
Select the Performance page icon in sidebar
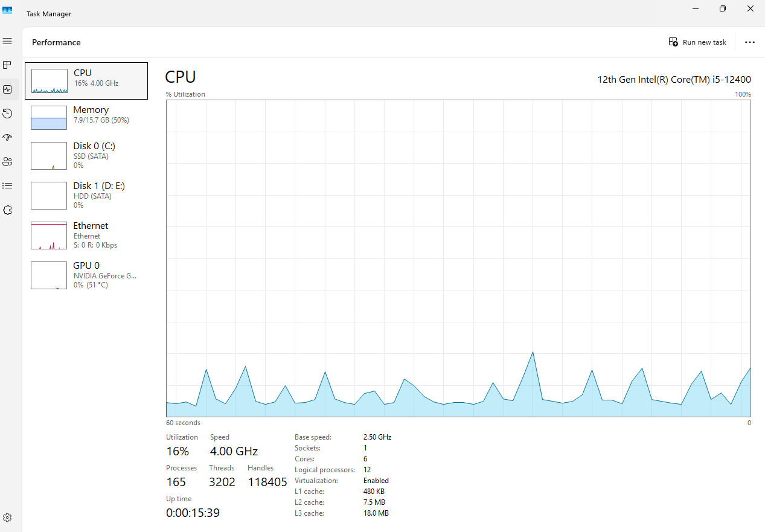[x=7, y=89]
